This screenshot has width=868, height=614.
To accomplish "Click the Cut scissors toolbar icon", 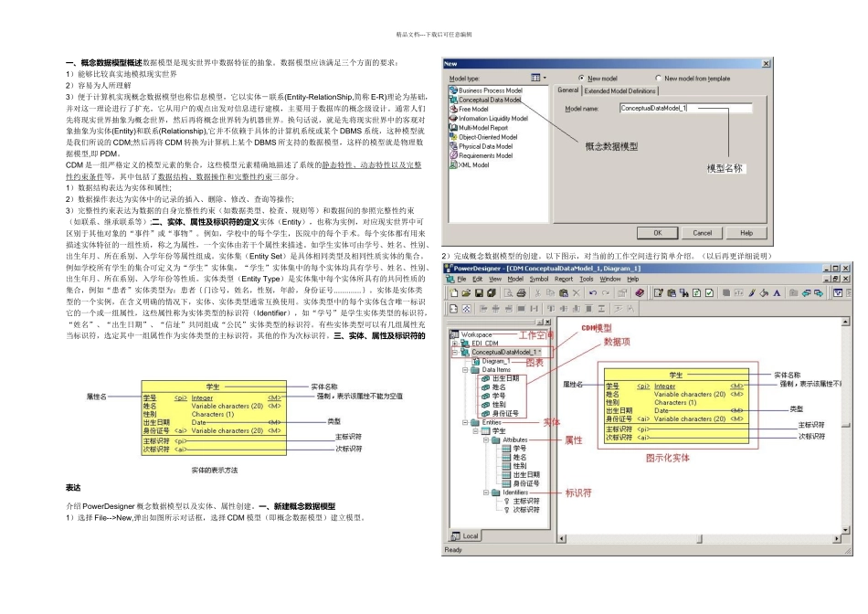I will coord(538,293).
